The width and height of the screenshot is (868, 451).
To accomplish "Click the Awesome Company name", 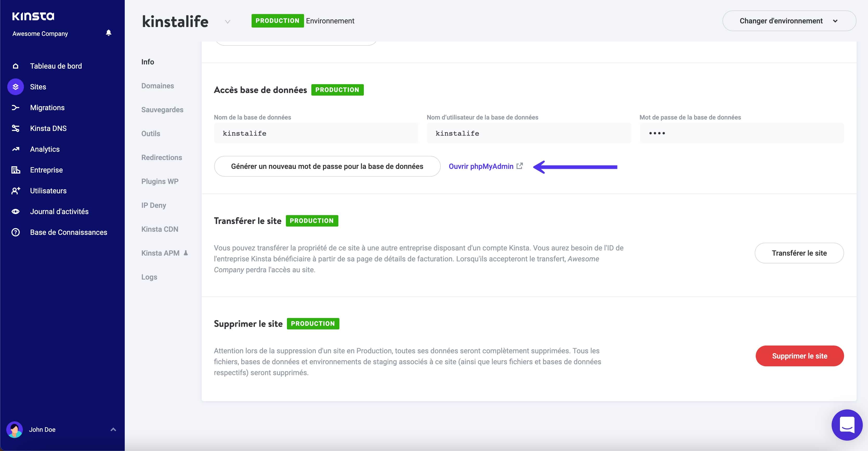I will (40, 34).
